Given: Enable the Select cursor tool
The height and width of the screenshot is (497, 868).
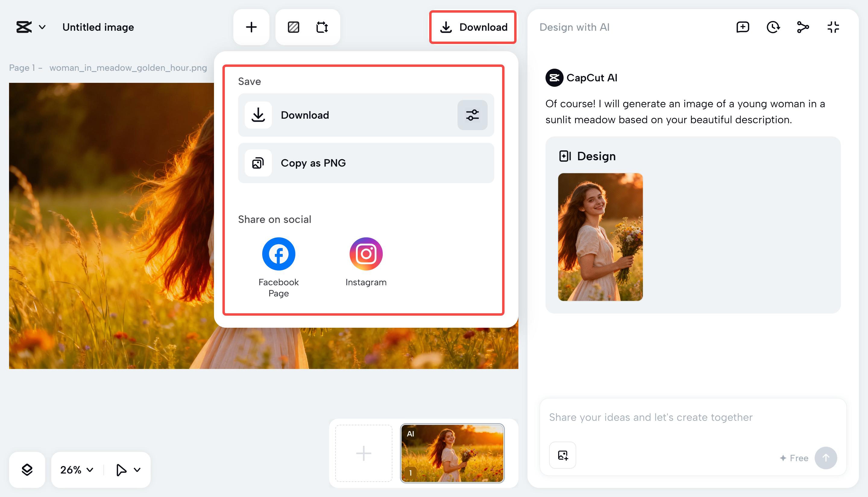Looking at the screenshot, I should tap(121, 470).
